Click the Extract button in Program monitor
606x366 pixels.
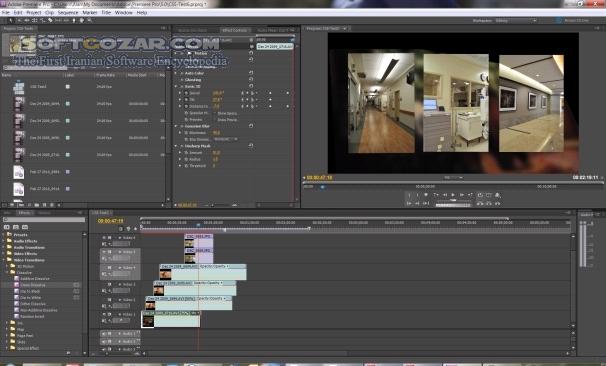point(489,203)
